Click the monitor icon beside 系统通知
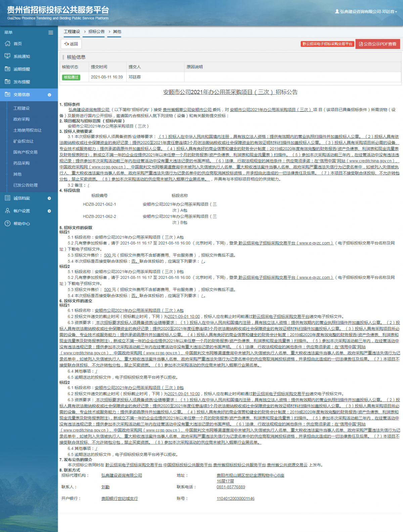 (7, 56)
